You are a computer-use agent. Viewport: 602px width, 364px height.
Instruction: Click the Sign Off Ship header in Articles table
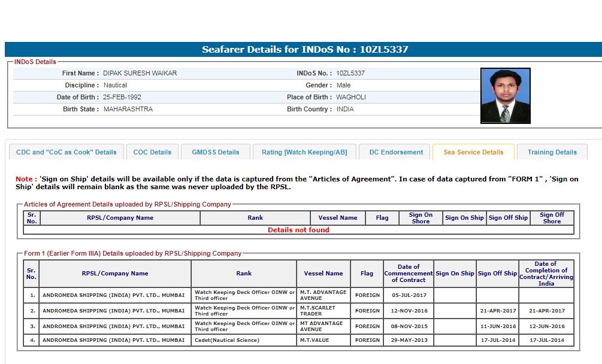508,218
